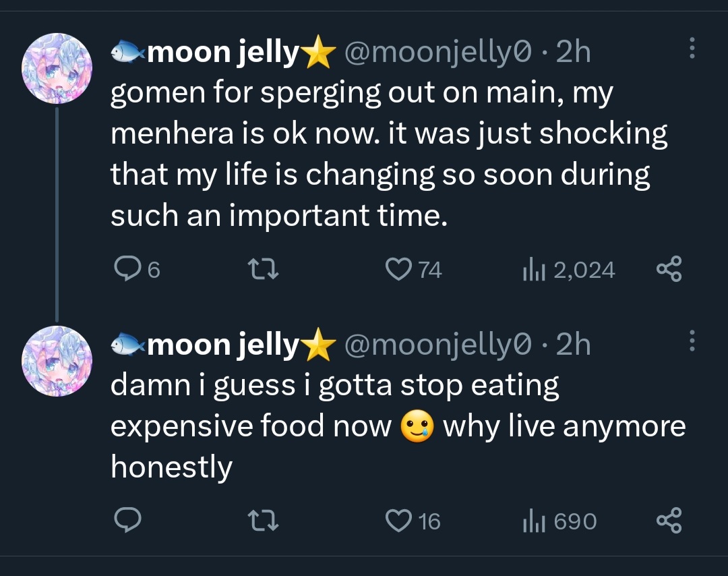Open the first tweet's 2h timestamp
The image size is (728, 576).
[573, 51]
